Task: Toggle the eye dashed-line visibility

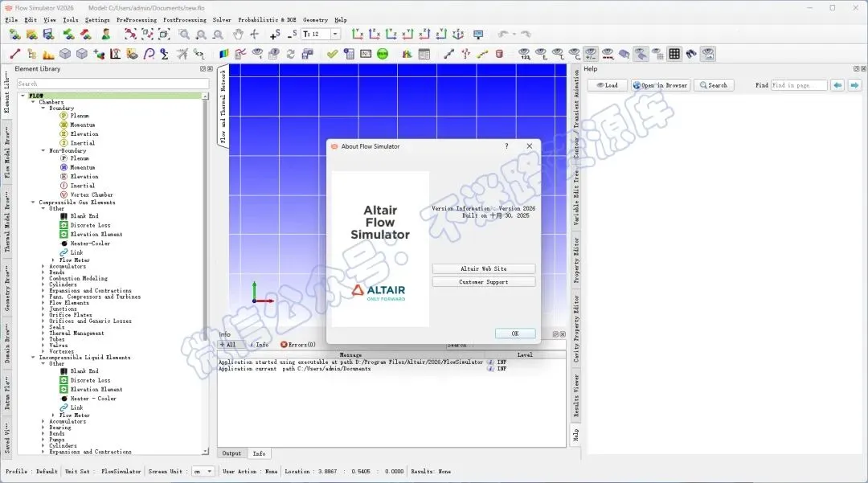Action: coord(608,54)
